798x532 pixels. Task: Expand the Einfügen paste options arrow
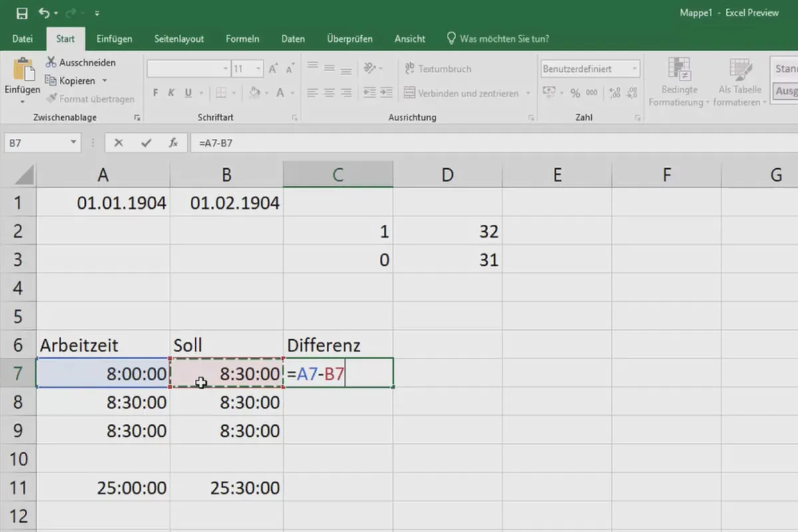coord(23,102)
